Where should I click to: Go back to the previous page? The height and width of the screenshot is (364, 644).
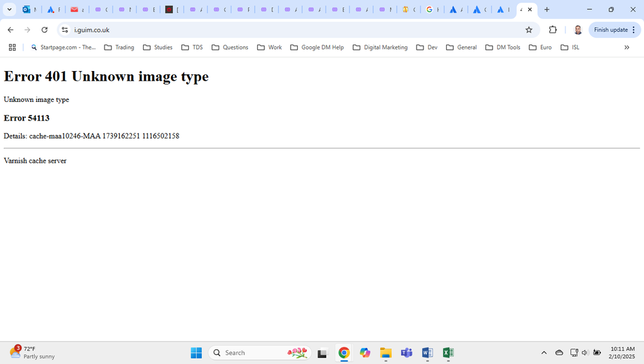(11, 30)
